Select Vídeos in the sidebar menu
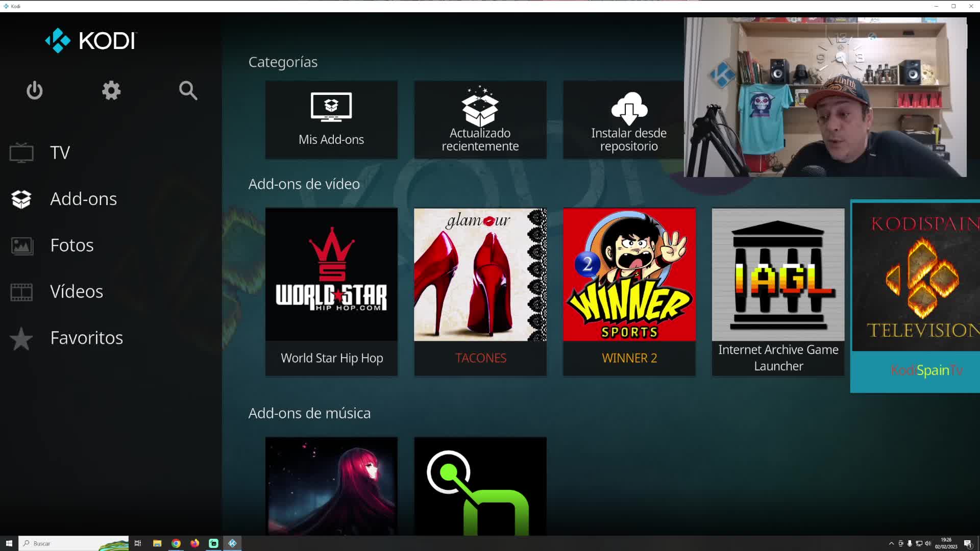Viewport: 980px width, 551px height. (x=77, y=291)
